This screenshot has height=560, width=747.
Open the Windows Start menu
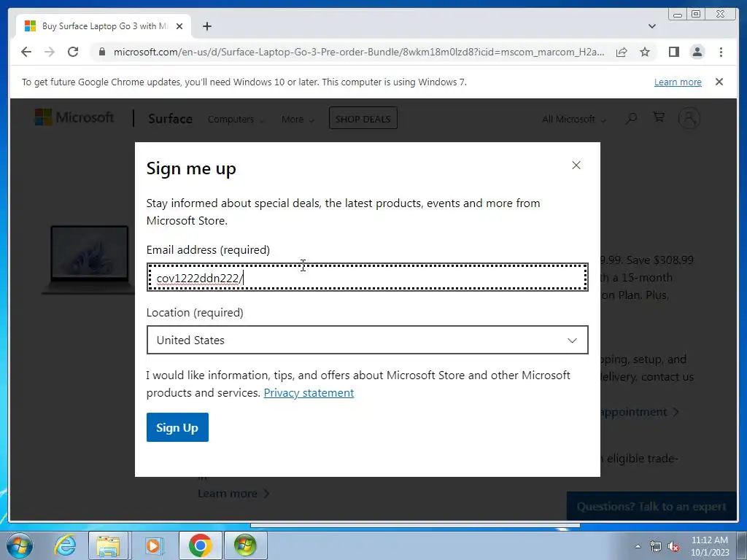click(19, 545)
